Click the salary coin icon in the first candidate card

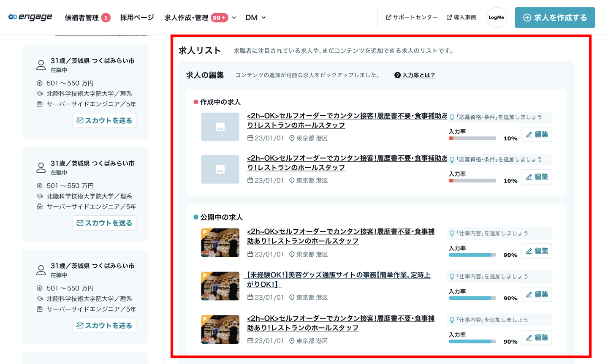click(40, 83)
